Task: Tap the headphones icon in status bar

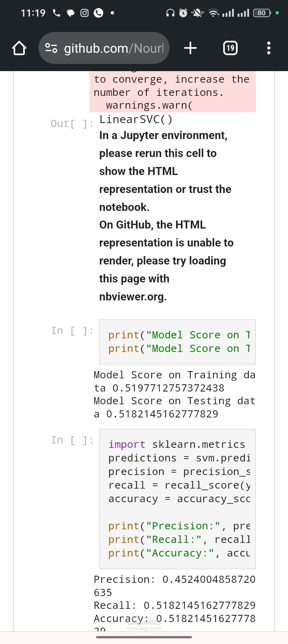Action: (x=170, y=13)
